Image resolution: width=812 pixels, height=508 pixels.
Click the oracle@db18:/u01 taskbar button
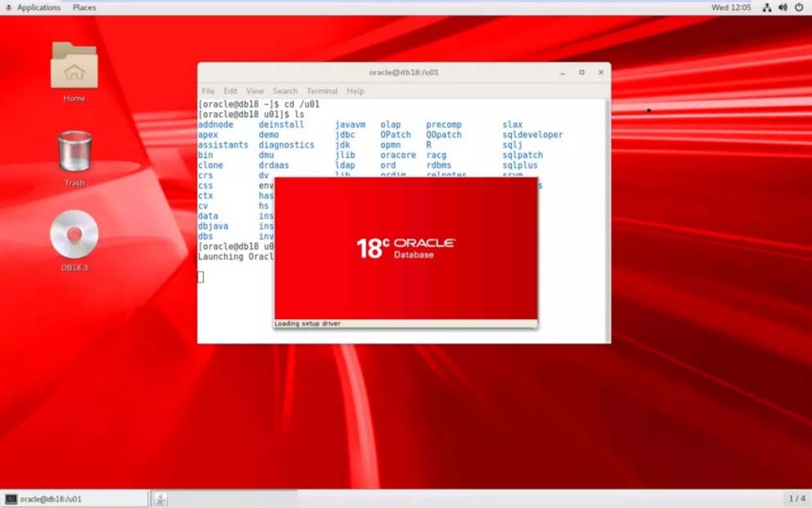tap(75, 499)
